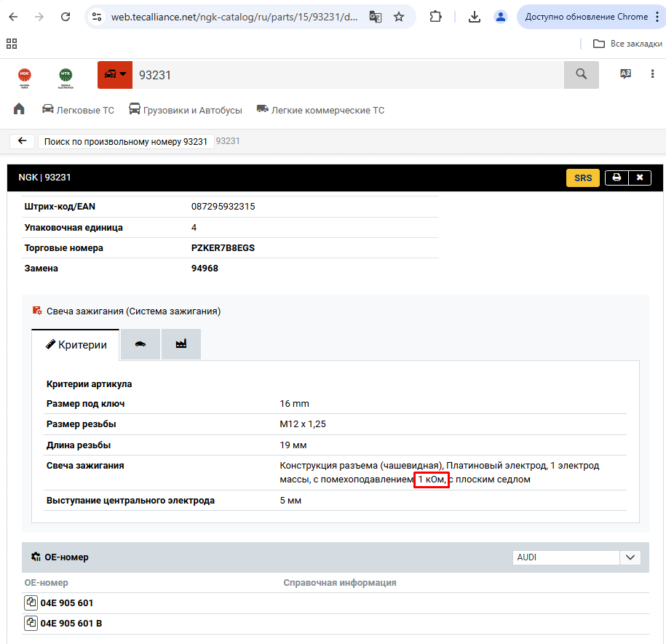Switch to the vehicle applications car tab
Screen dimensions: 666x644
pyautogui.click(x=140, y=344)
